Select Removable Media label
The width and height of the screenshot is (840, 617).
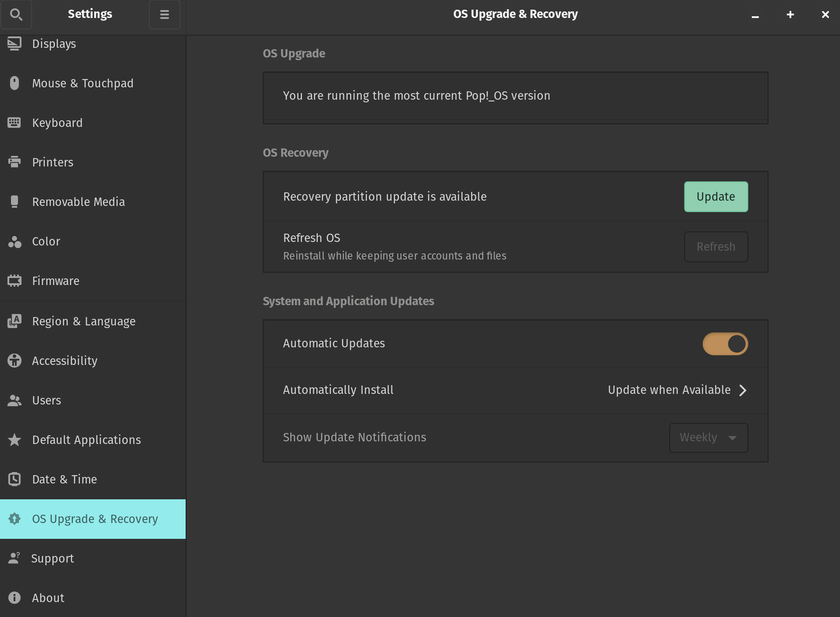(79, 202)
